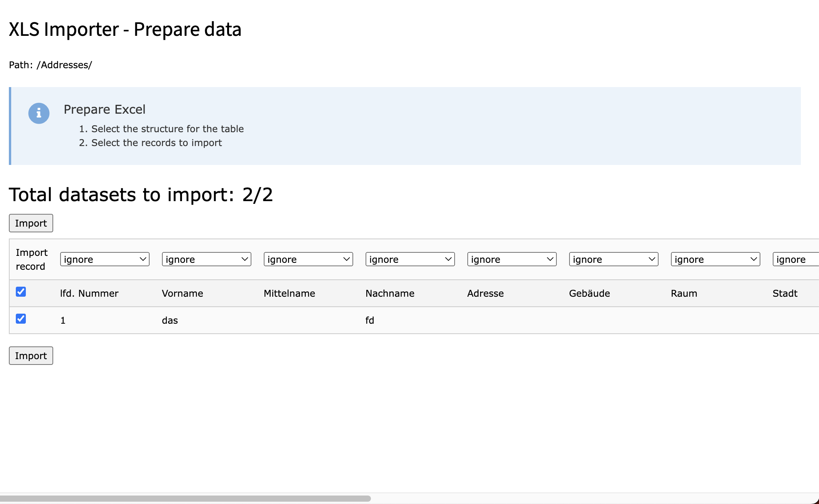Image resolution: width=819 pixels, height=504 pixels.
Task: Open the ignore dropdown above lfd. Nummer
Action: [105, 259]
